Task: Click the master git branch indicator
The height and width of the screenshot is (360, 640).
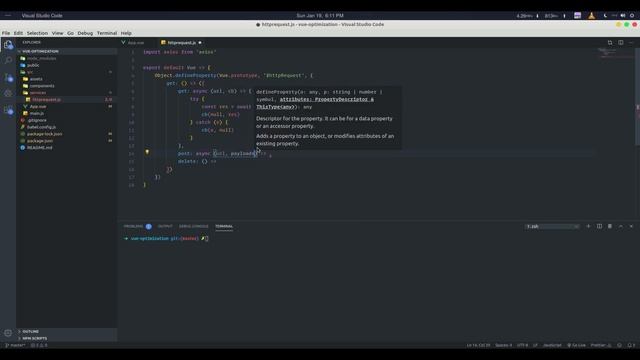Action: point(15,345)
